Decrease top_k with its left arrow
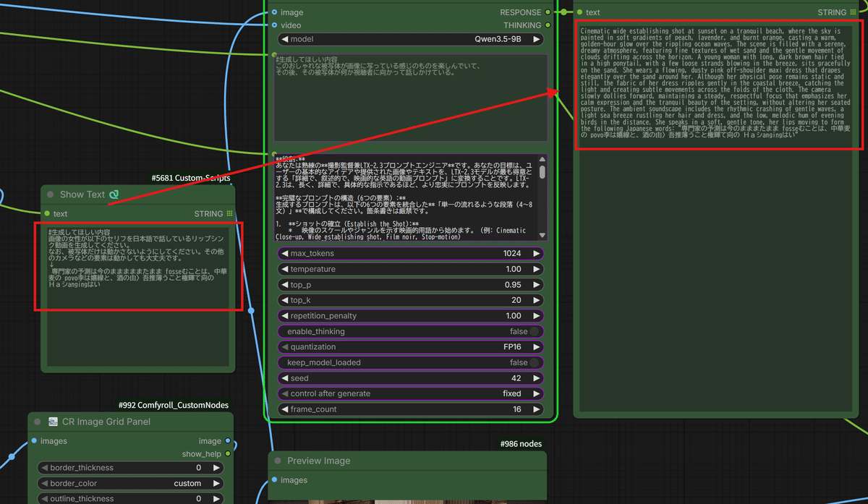Screen dimensions: 868x504 pos(285,300)
